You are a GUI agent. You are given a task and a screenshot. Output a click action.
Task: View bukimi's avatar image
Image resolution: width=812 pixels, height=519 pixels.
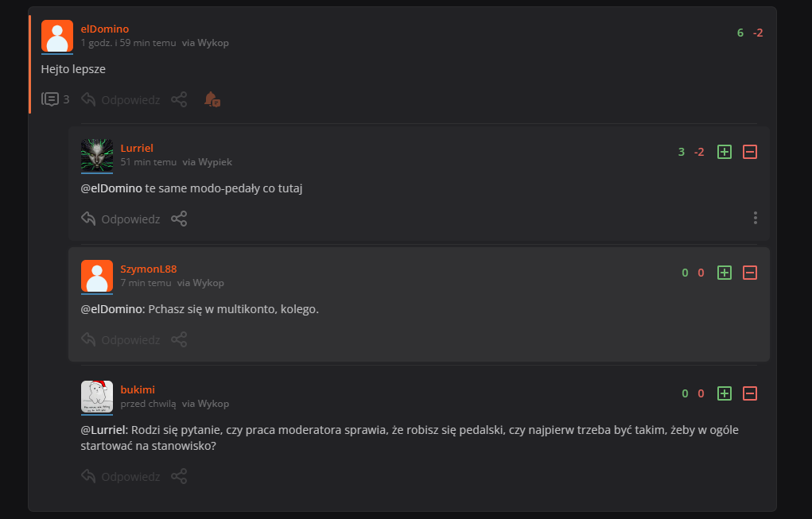(97, 397)
